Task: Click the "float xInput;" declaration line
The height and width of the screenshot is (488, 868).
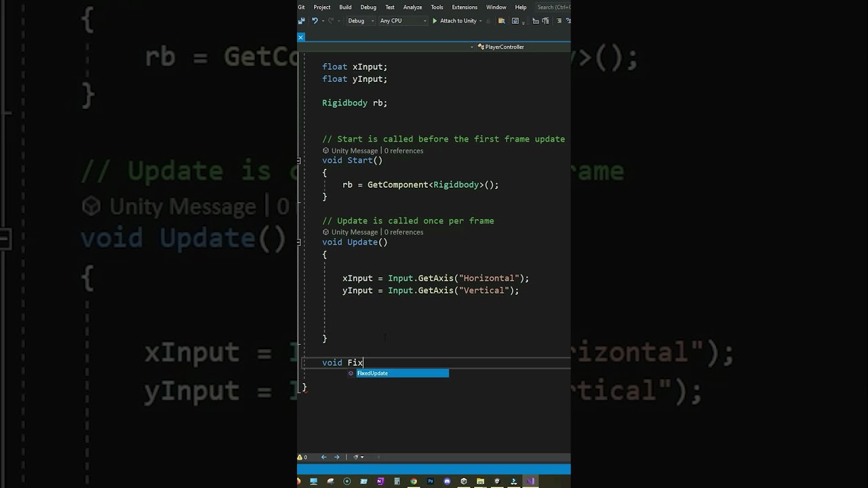Action: [x=355, y=67]
